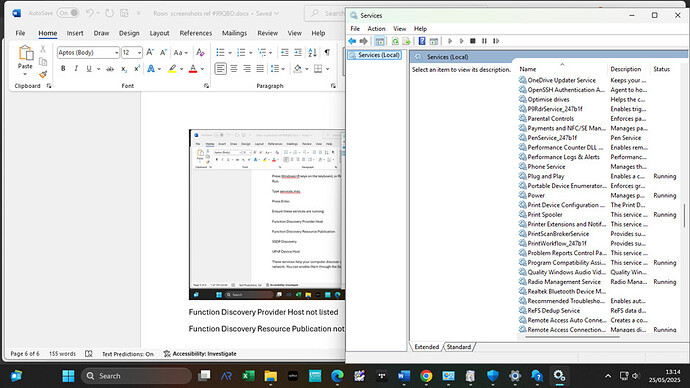The height and width of the screenshot is (388, 690).
Task: Open Excel from the taskbar
Action: [248, 376]
